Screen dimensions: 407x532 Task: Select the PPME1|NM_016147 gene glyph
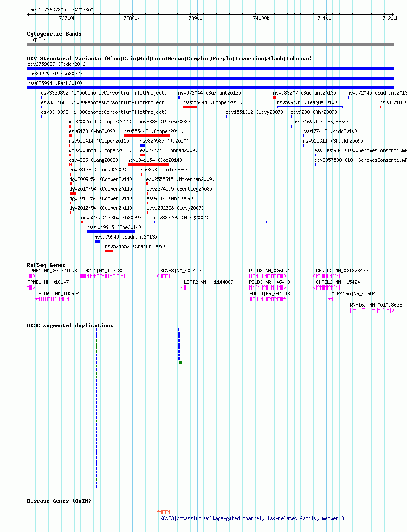[31, 288]
